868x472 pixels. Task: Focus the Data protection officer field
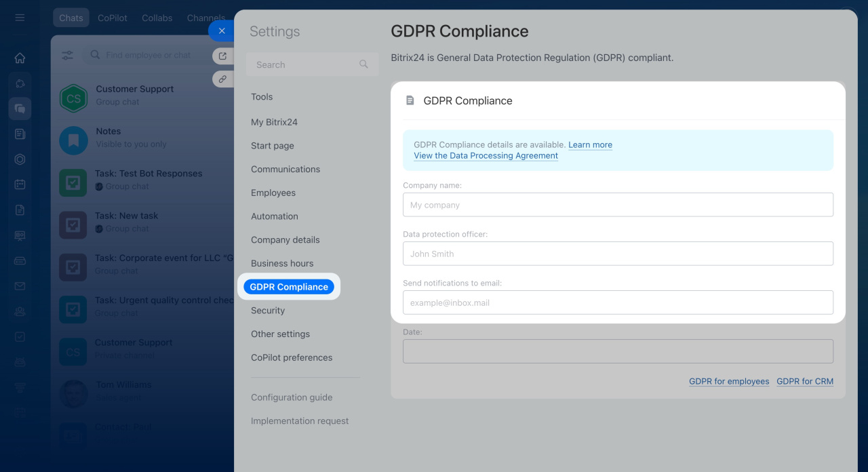[x=618, y=254]
